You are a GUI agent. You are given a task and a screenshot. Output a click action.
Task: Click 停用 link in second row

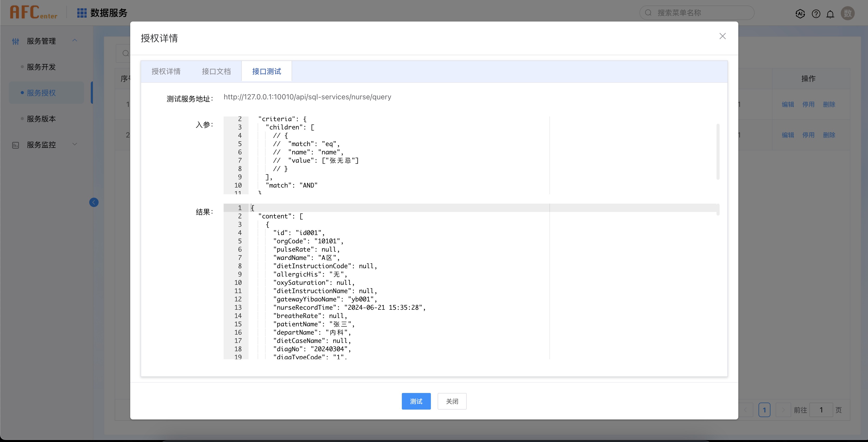(x=808, y=135)
